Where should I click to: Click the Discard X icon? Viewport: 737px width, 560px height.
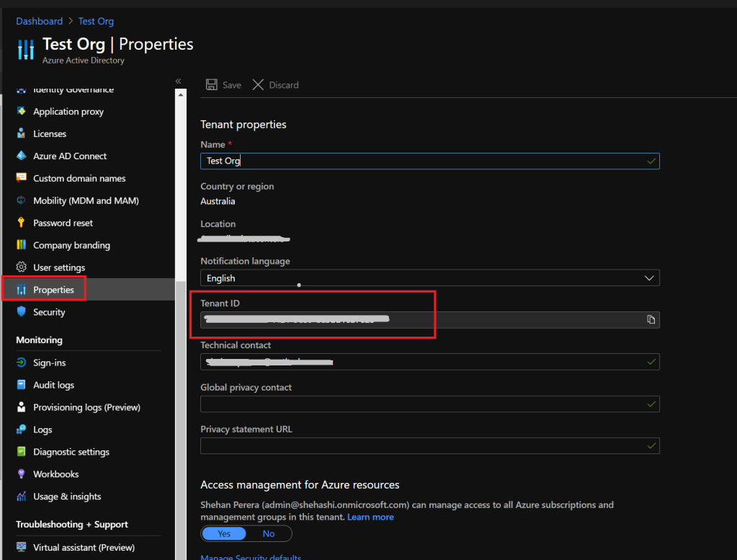click(x=258, y=85)
